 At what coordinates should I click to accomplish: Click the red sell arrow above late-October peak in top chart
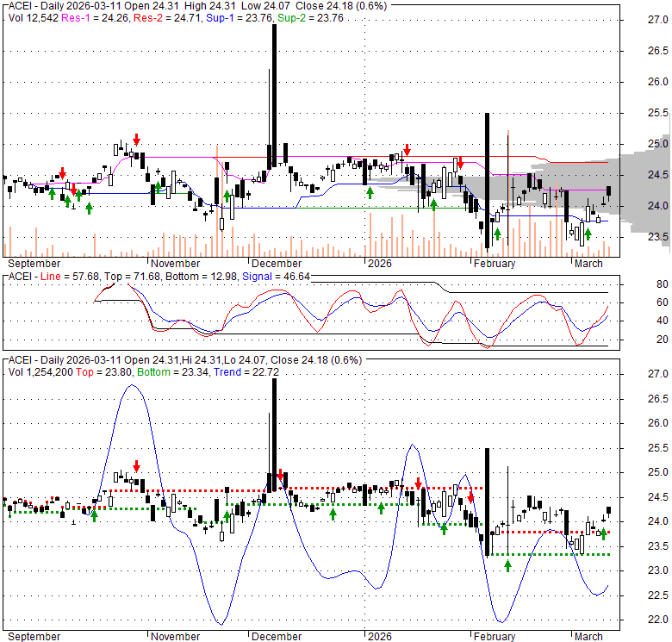pos(136,140)
